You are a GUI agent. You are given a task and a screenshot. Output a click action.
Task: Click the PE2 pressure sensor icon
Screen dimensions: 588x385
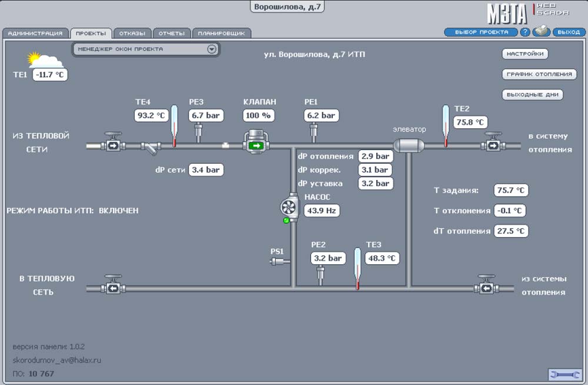[320, 276]
